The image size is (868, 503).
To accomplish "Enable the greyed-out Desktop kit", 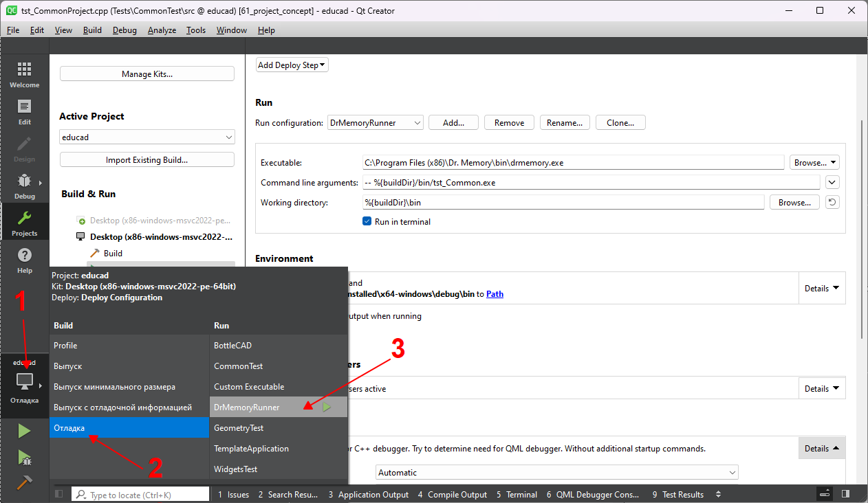I will pos(154,221).
